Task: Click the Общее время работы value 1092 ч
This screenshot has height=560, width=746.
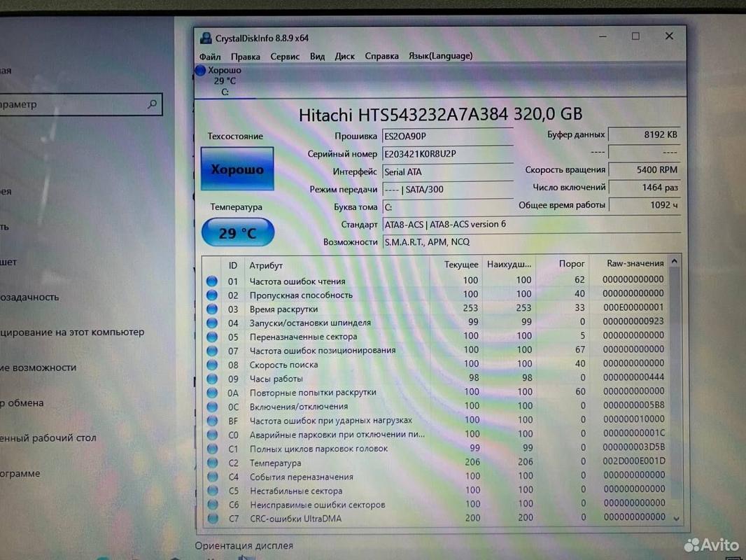Action: [x=645, y=205]
